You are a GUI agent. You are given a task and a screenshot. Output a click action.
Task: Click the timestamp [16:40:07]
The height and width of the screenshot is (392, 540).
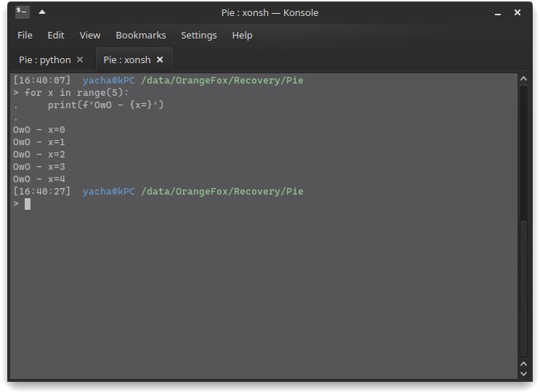click(x=41, y=81)
